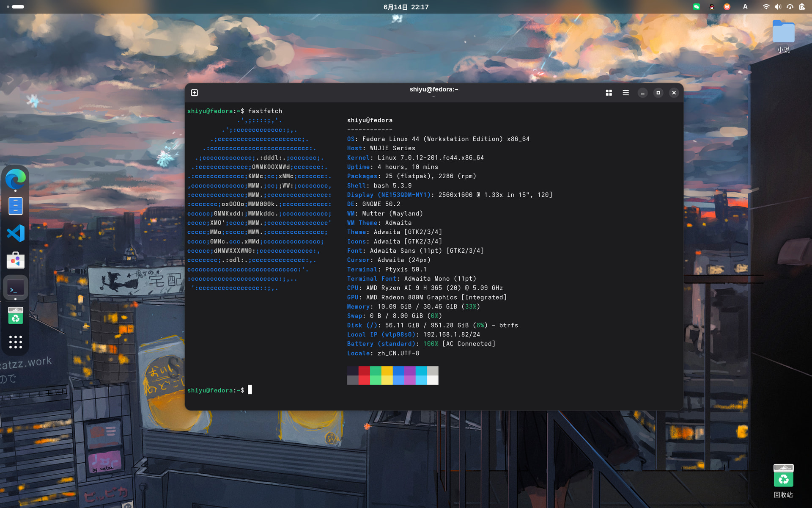Click the disk usage '56.11 GiB / 951.28 GiB'
Viewport: 812px width, 508px height.
[x=427, y=325]
